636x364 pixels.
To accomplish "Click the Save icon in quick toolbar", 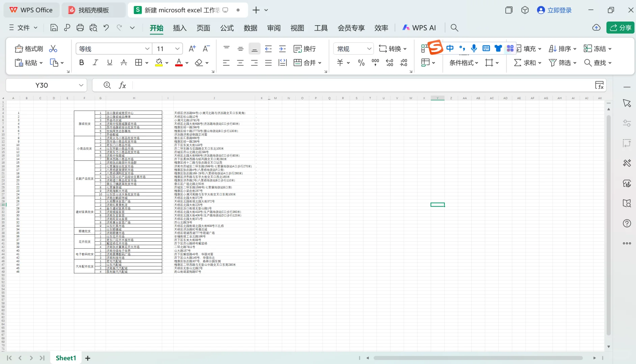I will click(x=54, y=28).
